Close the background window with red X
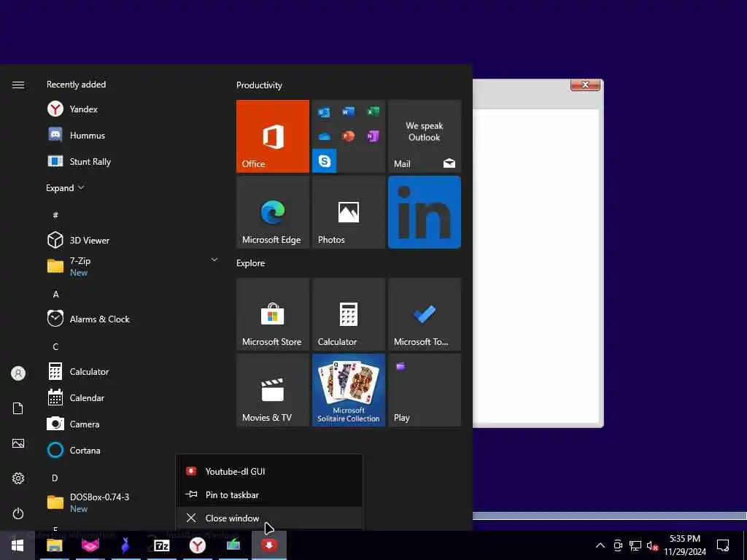The width and height of the screenshot is (747, 560). pos(586,85)
